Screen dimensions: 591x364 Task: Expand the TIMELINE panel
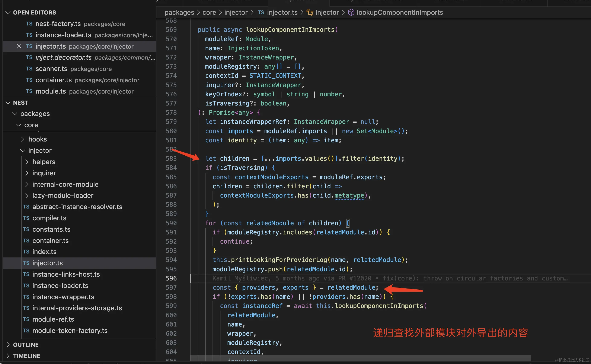8,356
